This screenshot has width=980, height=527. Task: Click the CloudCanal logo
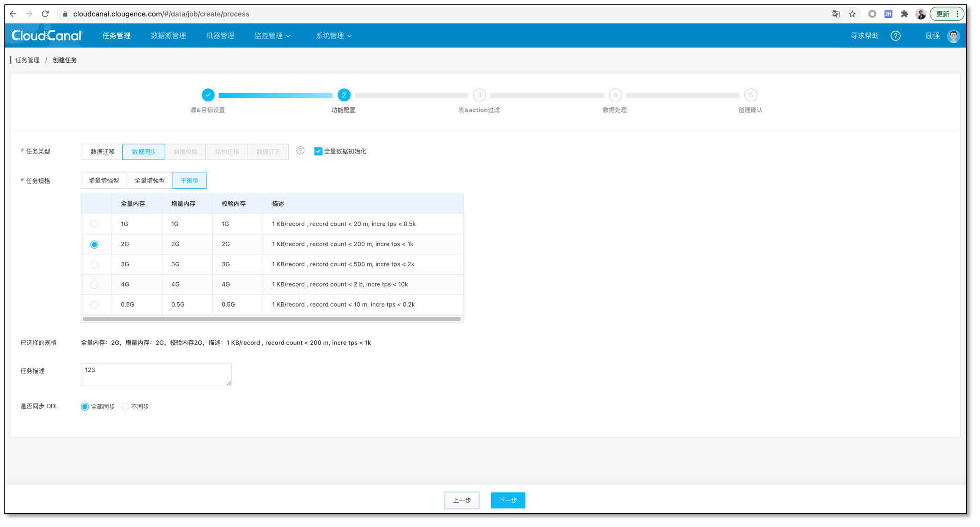pos(47,36)
